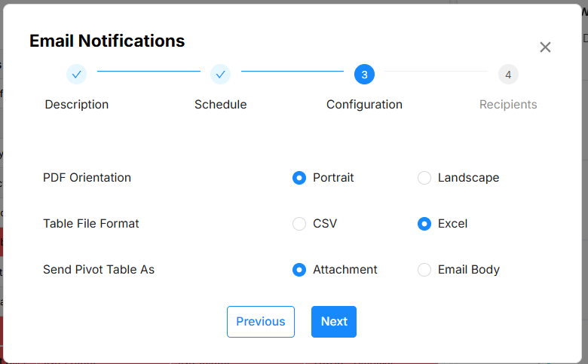
Task: Choose Excel table file format
Action: [x=424, y=224]
